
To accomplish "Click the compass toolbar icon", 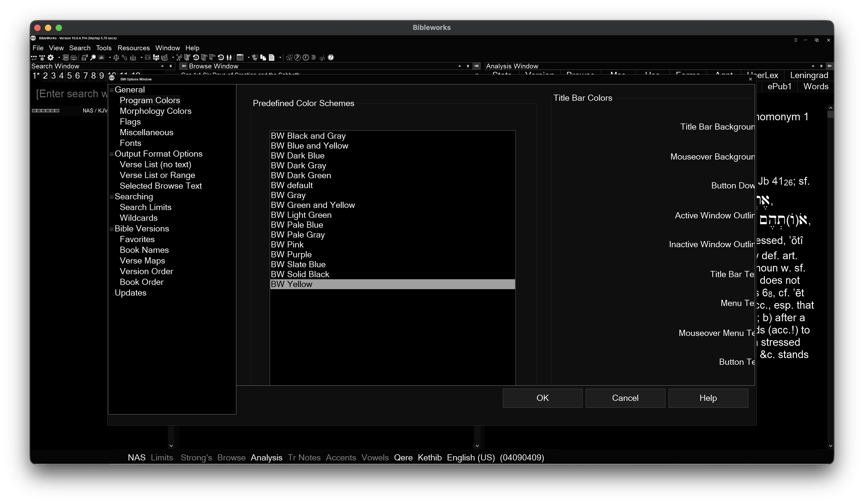I will pyautogui.click(x=297, y=57).
